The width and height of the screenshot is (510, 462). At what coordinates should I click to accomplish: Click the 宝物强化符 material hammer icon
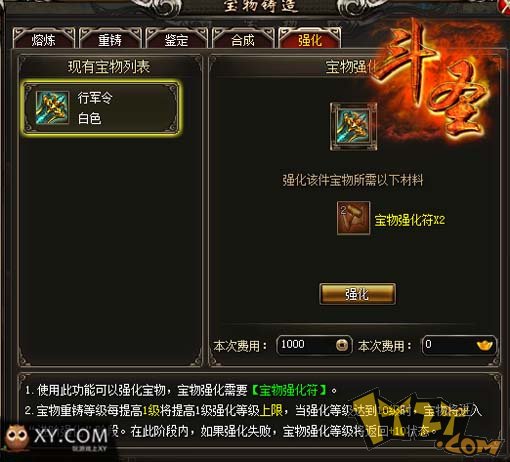pyautogui.click(x=353, y=218)
